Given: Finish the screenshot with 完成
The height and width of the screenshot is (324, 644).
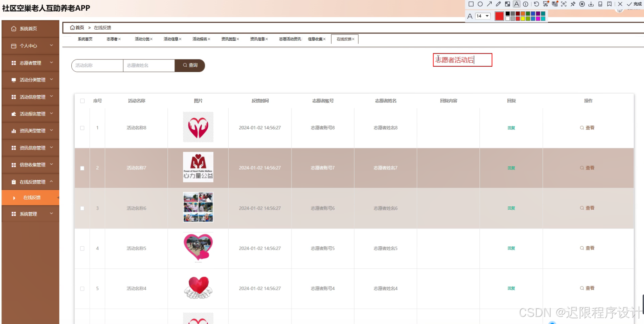Looking at the screenshot, I should [x=634, y=4].
